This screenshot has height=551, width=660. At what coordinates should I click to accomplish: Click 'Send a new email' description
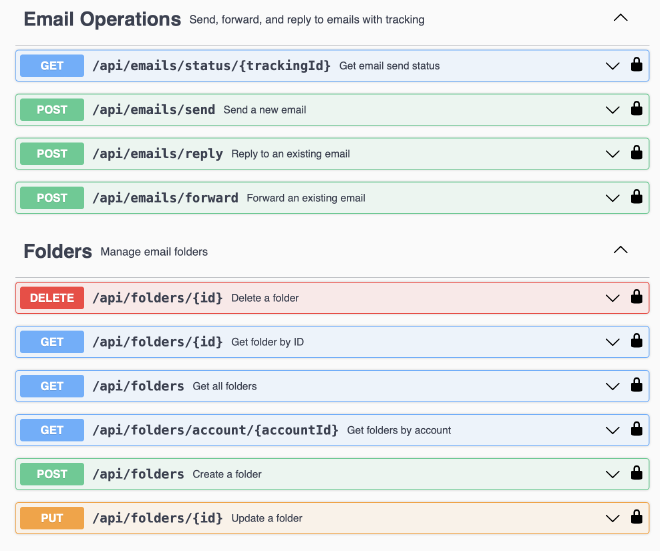265,110
